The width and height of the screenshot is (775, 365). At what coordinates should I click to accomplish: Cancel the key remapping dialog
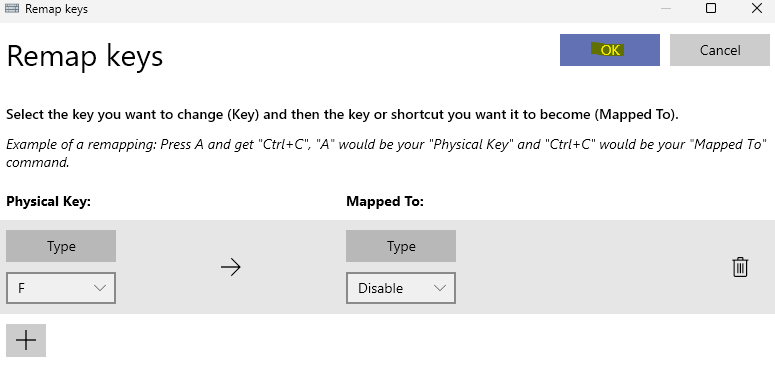pyautogui.click(x=720, y=50)
